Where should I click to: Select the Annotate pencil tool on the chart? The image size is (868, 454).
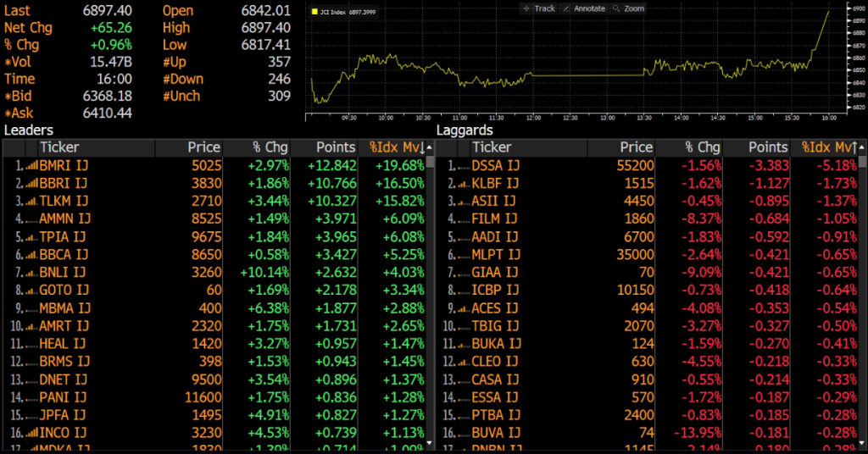tap(584, 8)
